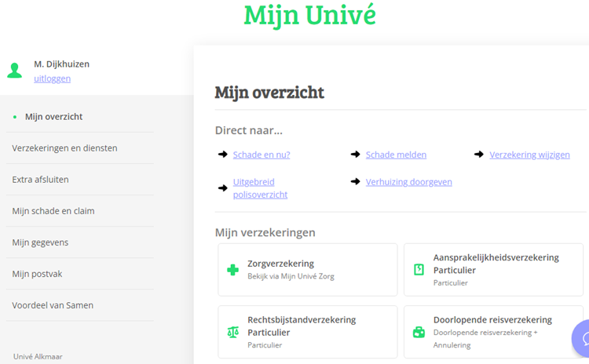Open the Schade melden link
Viewport: 589px width, 364px height.
pos(396,155)
